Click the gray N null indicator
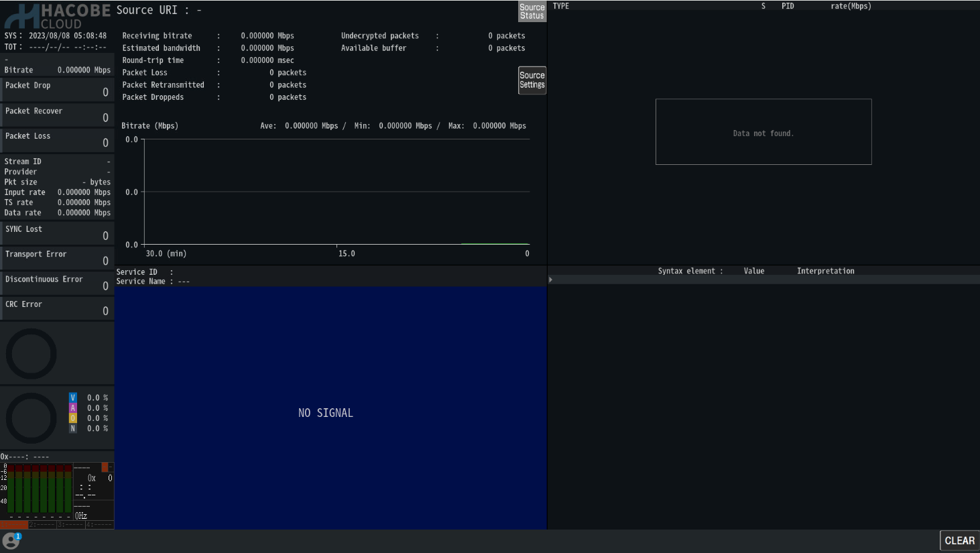This screenshot has width=980, height=553. (x=73, y=428)
